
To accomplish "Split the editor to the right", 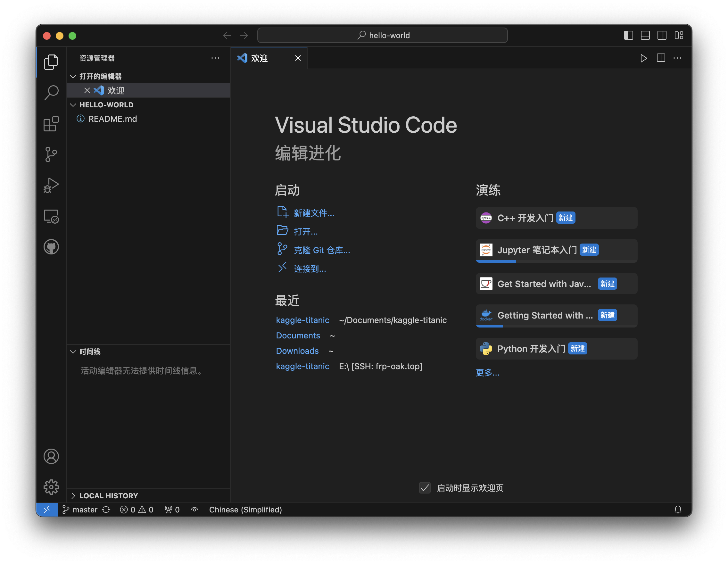I will click(661, 58).
